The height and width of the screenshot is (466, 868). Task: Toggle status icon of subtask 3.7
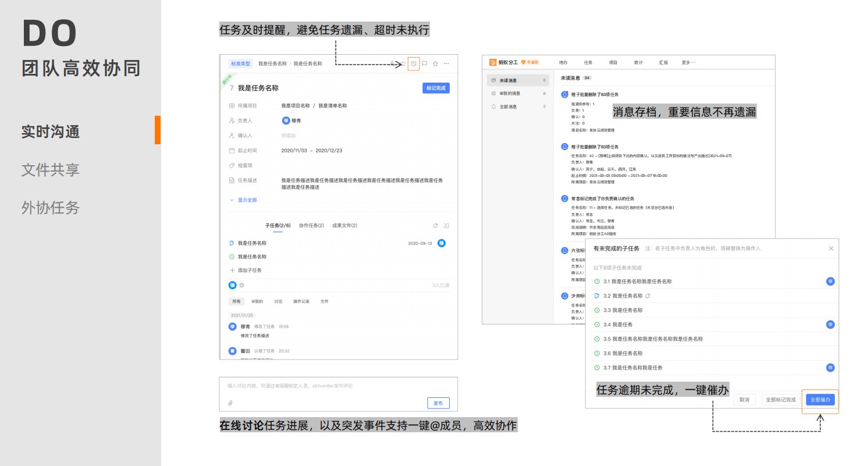pyautogui.click(x=597, y=368)
